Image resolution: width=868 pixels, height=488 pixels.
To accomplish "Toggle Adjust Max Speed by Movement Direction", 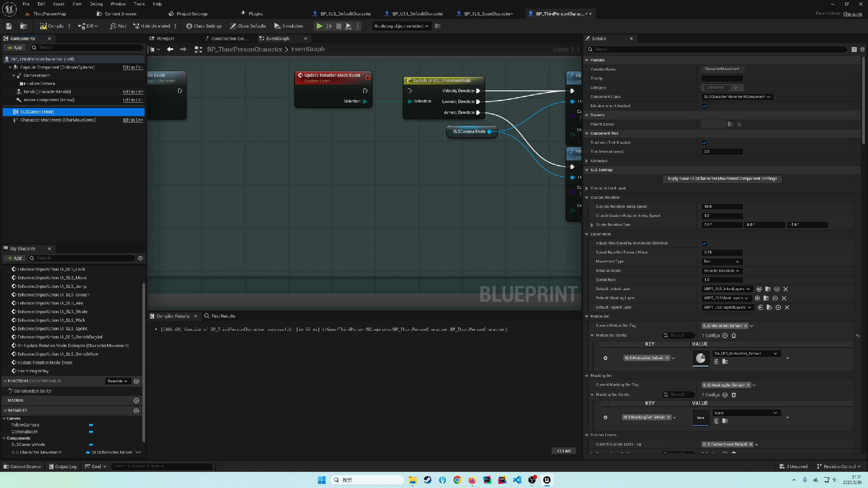I will click(704, 244).
